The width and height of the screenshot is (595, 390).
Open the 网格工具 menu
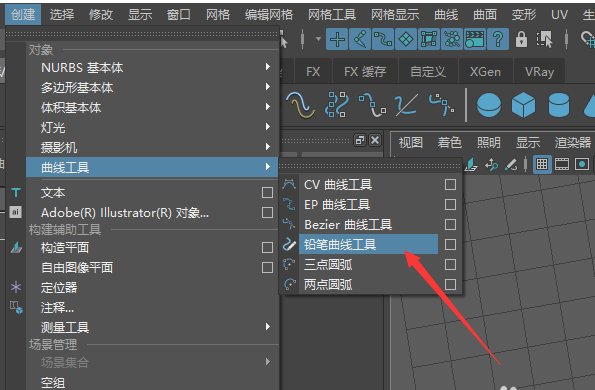click(332, 14)
